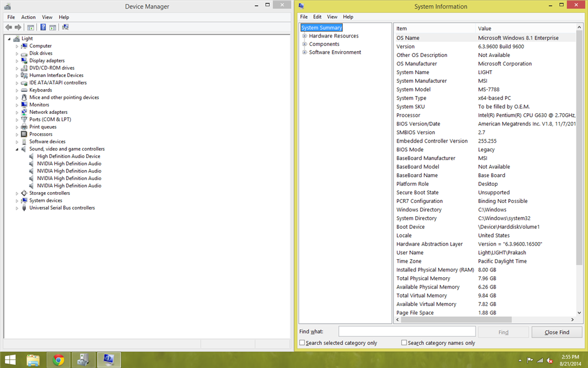This screenshot has width=588, height=368.
Task: Select the Processor row in System Information
Action: tap(486, 115)
